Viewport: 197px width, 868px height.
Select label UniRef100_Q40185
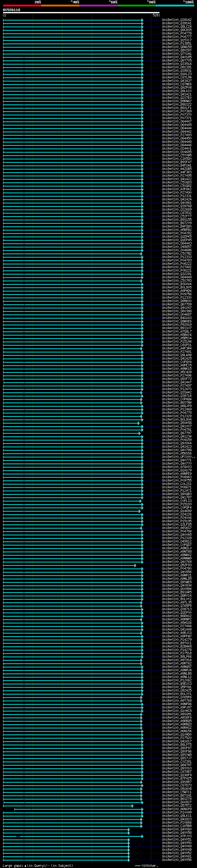click(x=177, y=57)
